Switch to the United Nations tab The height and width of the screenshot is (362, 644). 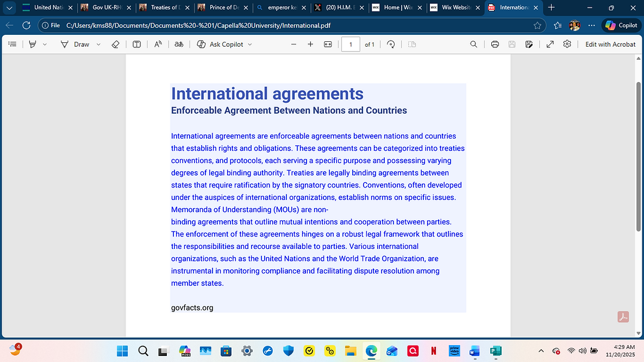pyautogui.click(x=46, y=8)
